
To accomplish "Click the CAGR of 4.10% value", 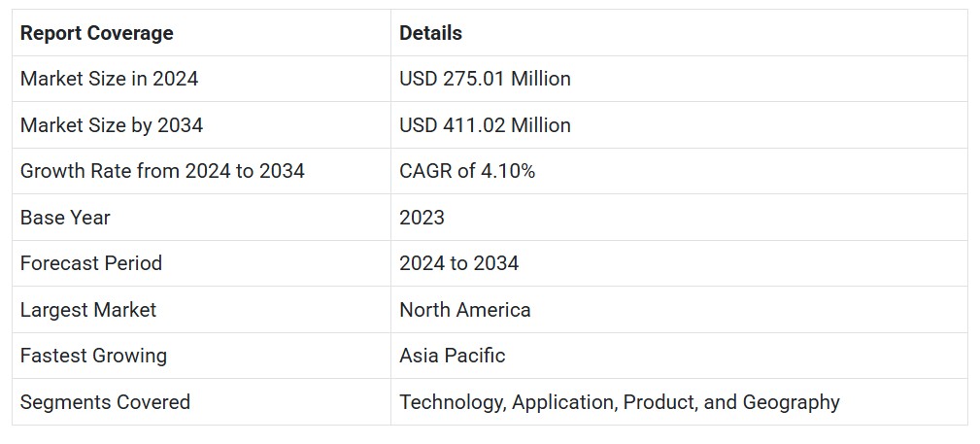I will coord(467,171).
